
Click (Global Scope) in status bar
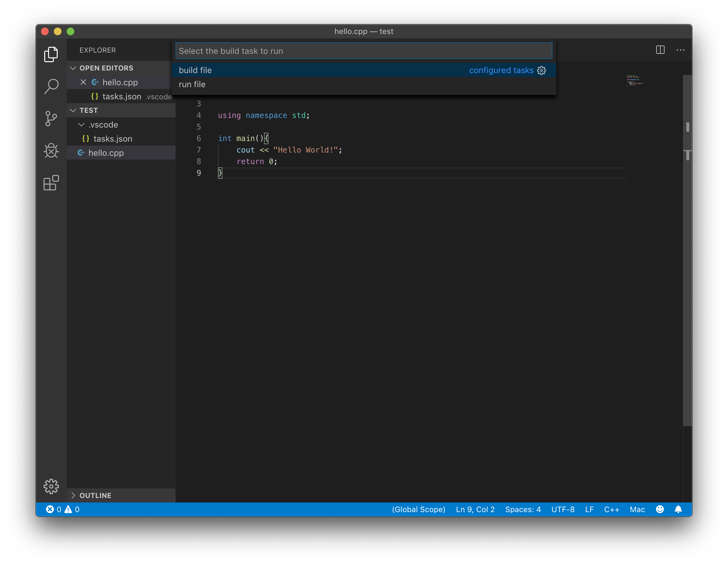418,509
